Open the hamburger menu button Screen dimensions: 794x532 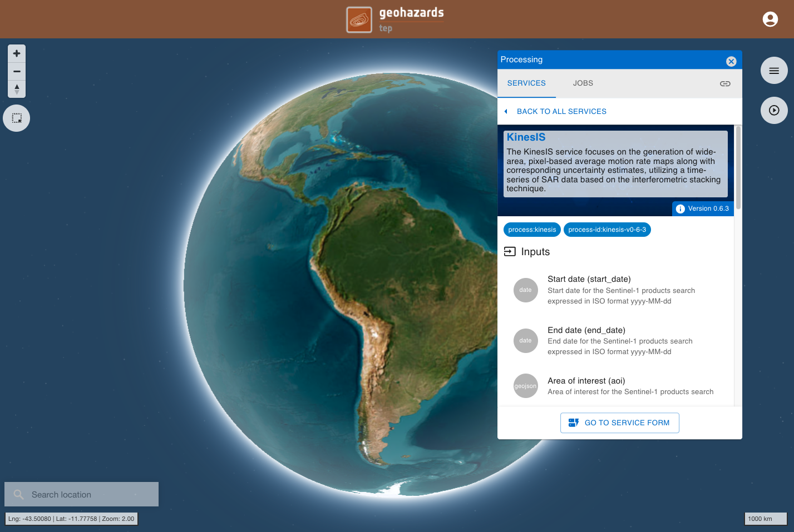(x=774, y=71)
